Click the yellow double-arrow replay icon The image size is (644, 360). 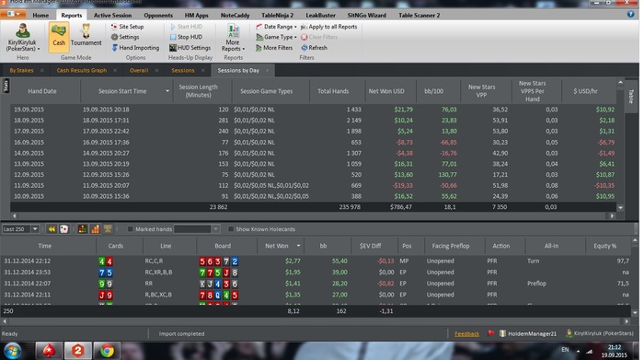coord(52,229)
